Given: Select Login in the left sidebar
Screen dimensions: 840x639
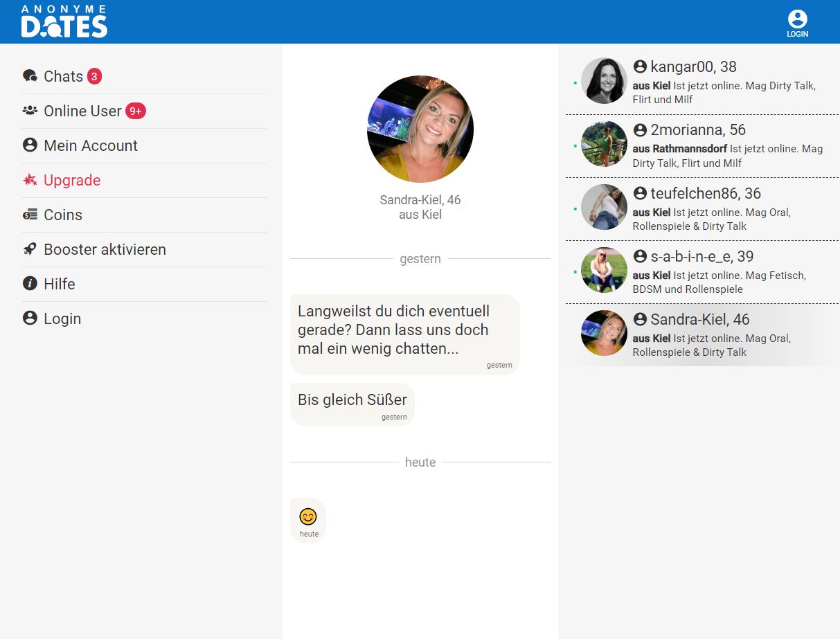Looking at the screenshot, I should tap(62, 318).
